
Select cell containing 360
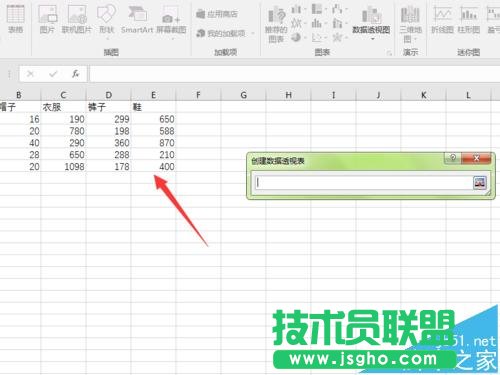point(109,143)
